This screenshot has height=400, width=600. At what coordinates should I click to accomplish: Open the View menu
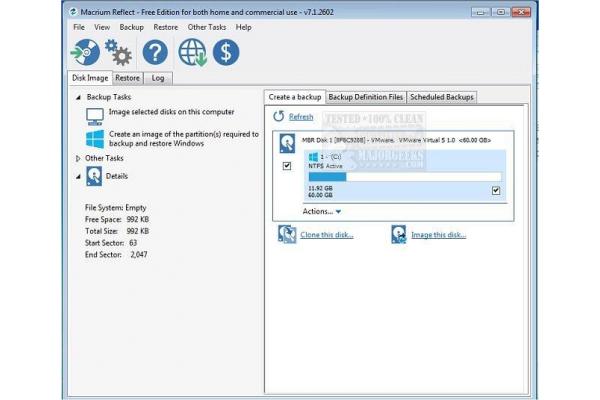102,27
